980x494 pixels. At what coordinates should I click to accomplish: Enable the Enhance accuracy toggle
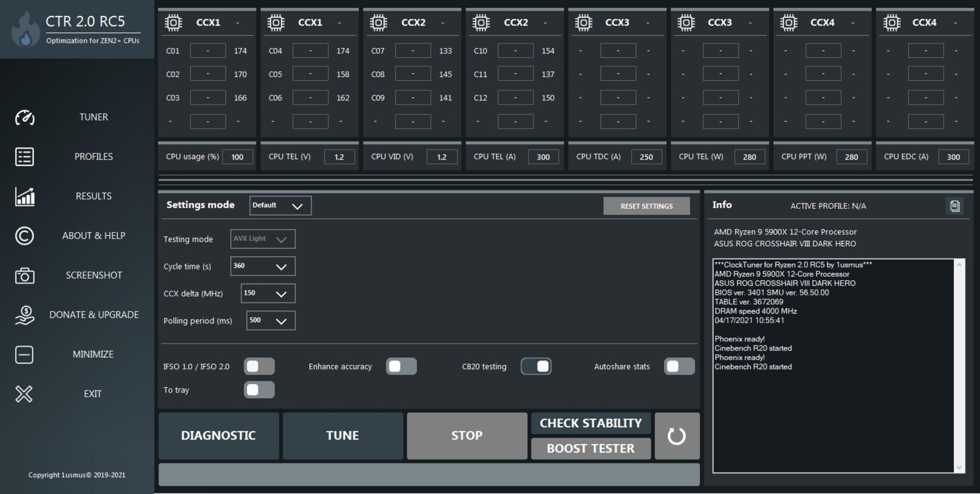pos(401,366)
